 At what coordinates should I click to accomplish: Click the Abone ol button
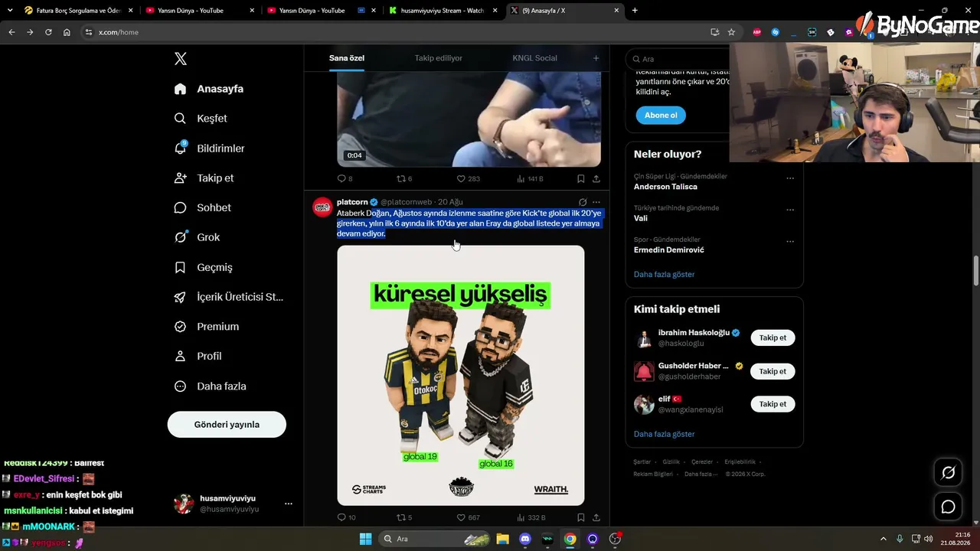pyautogui.click(x=661, y=116)
